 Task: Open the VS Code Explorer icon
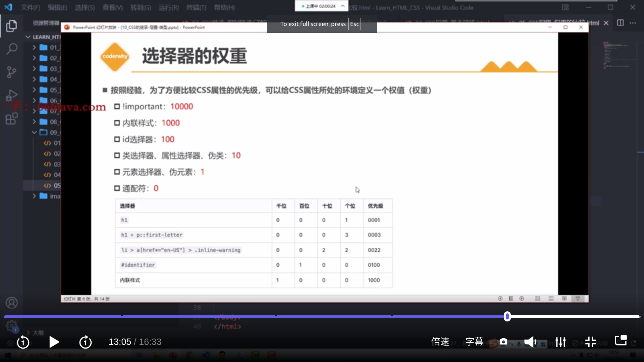pos(11,26)
